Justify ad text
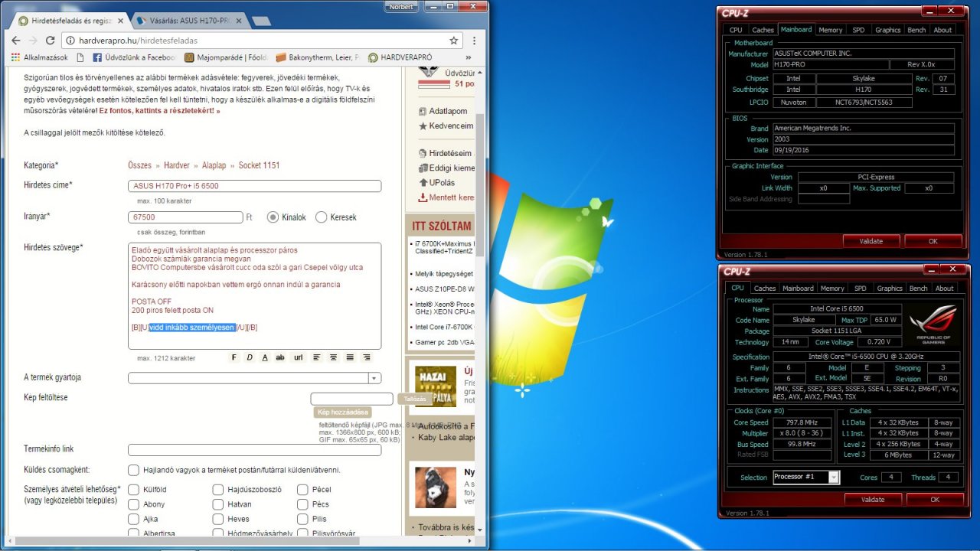Screen dimensions: 980x551 pyautogui.click(x=350, y=357)
